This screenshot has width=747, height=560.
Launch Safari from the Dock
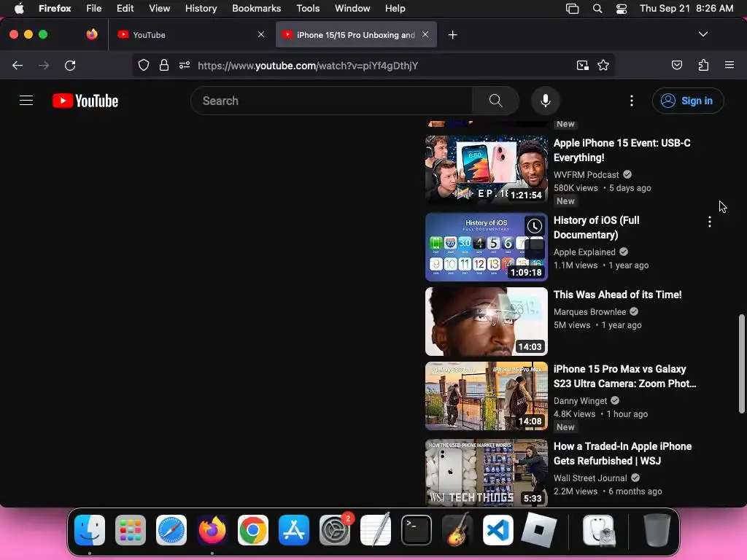point(171,530)
